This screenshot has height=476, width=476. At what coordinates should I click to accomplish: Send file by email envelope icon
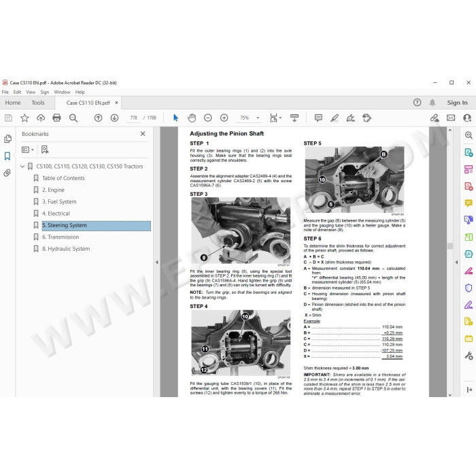451,118
